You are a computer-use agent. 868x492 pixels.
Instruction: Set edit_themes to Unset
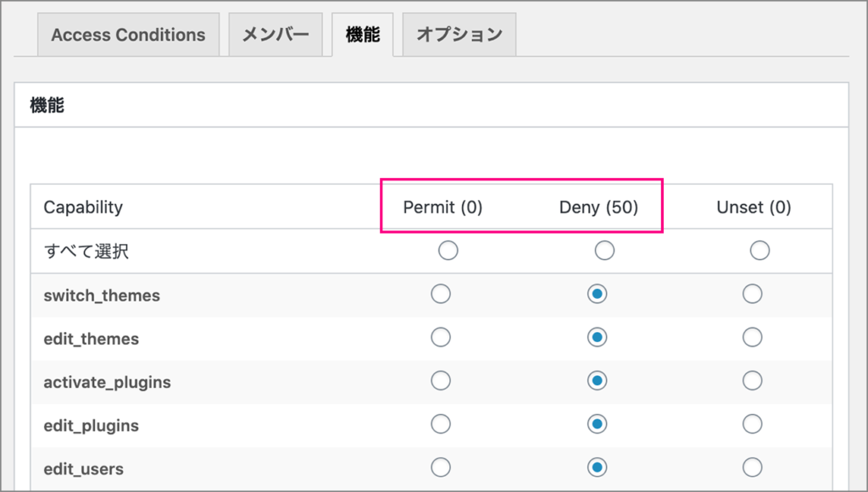click(x=753, y=337)
